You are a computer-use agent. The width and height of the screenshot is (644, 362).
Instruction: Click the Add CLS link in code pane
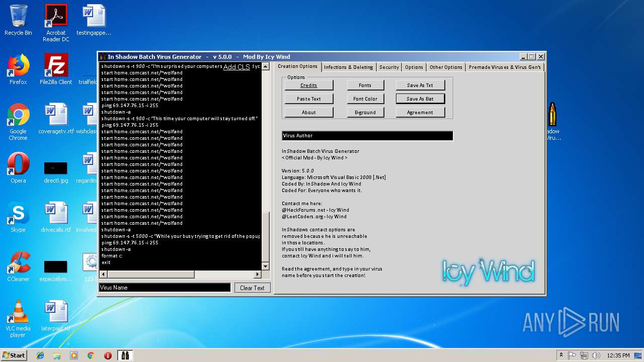[x=236, y=67]
